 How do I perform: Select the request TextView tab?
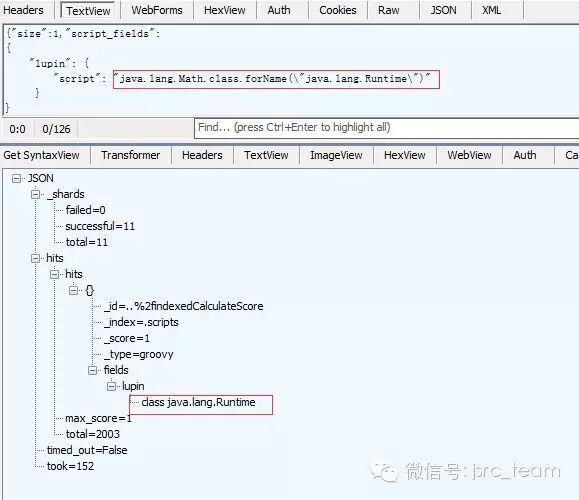pyautogui.click(x=88, y=11)
